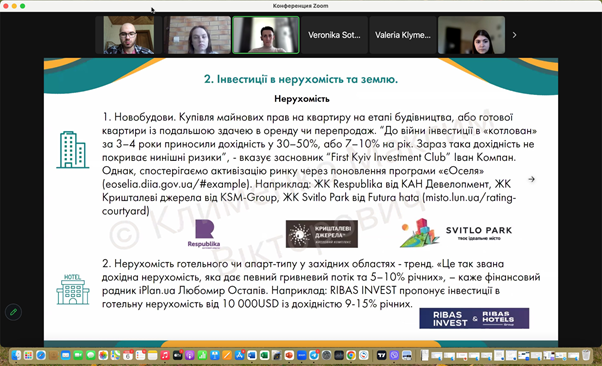Select the green-outlined active speaker thumbnail
The width and height of the screenshot is (602, 366).
(x=266, y=35)
